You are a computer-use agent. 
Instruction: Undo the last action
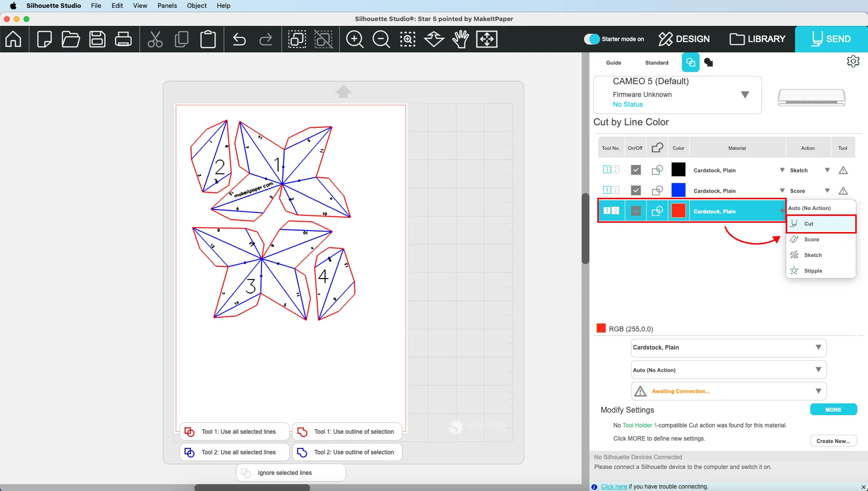[239, 39]
